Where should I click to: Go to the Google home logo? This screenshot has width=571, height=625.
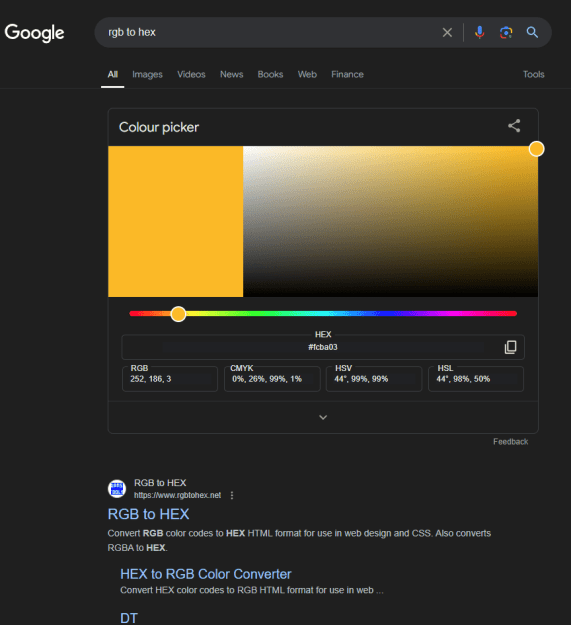point(34,33)
